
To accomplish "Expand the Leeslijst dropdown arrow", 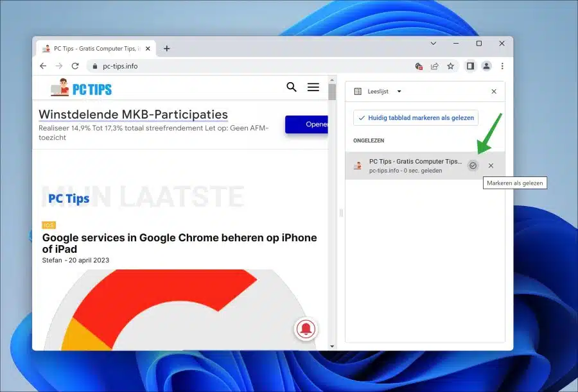I will pos(399,91).
